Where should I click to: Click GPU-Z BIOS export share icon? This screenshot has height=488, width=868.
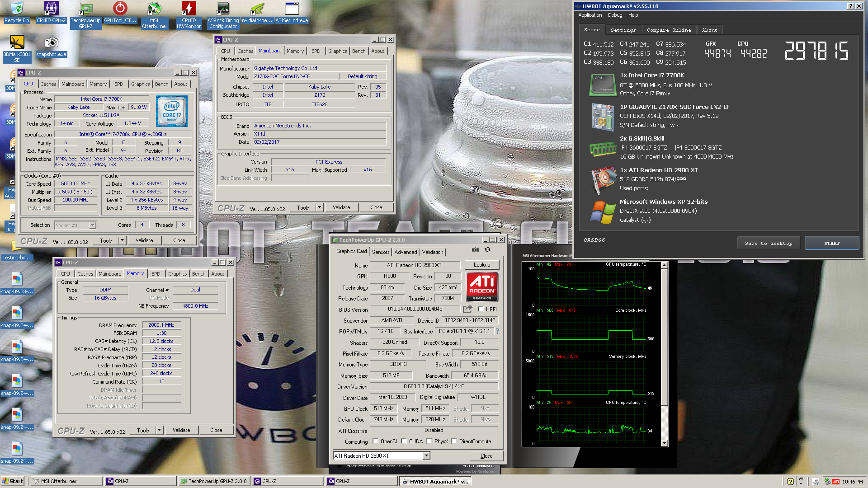click(467, 309)
